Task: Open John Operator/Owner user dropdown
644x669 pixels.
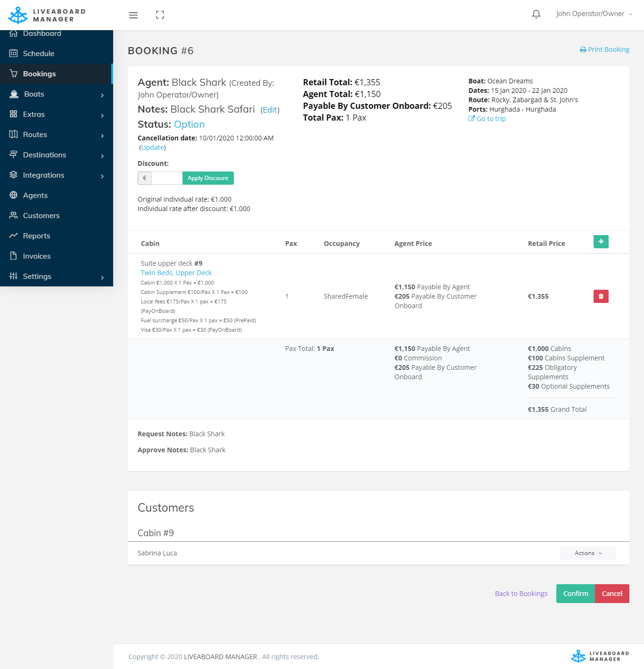Action: pos(594,14)
